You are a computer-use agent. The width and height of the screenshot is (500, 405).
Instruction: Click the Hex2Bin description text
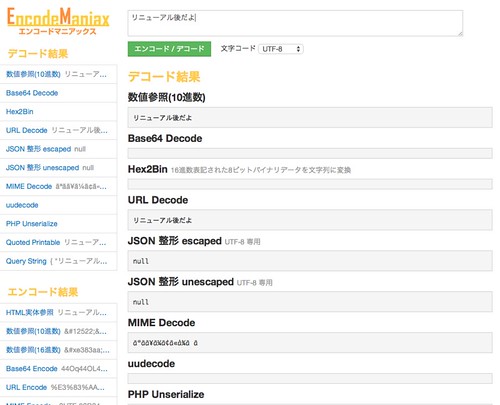click(x=261, y=170)
